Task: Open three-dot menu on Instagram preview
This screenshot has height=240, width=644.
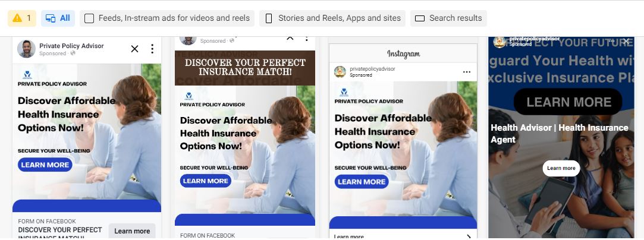Action: [467, 72]
